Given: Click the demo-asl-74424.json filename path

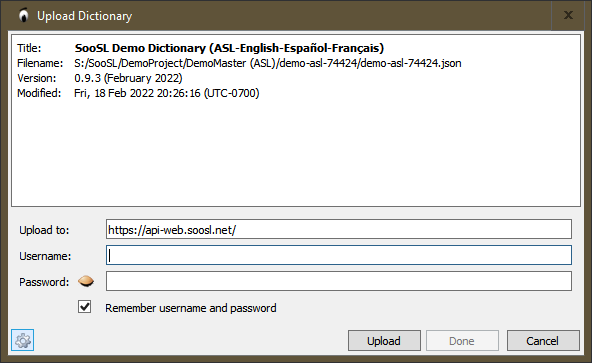Looking at the screenshot, I should 268,63.
